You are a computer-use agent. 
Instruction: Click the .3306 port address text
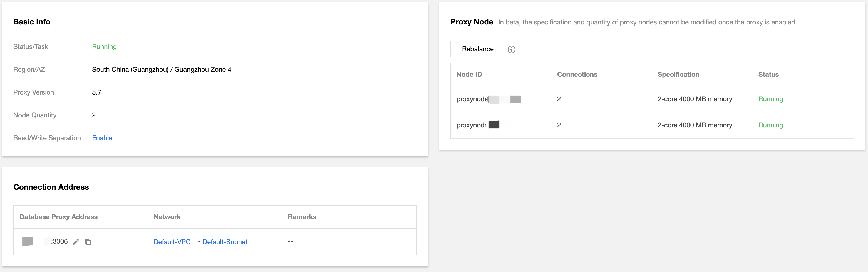coord(59,241)
